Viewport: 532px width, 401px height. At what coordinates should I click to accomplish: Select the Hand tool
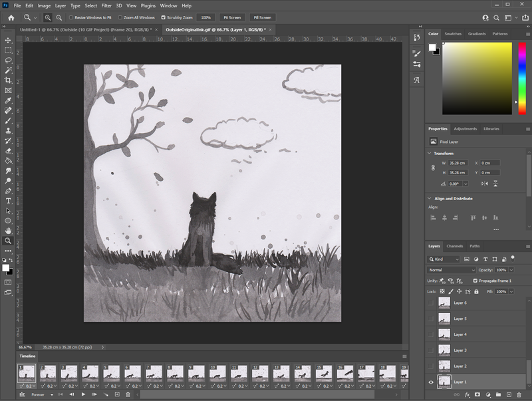(8, 231)
